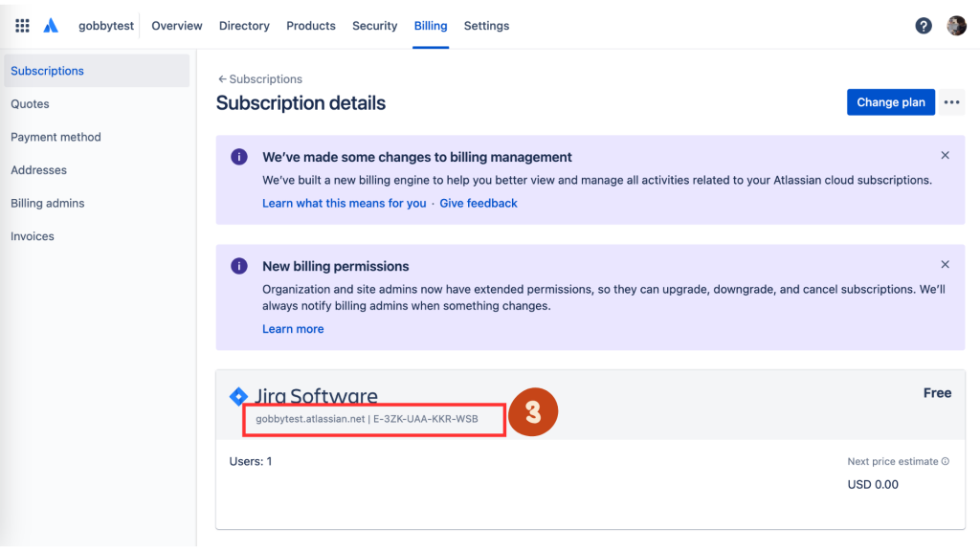Viewport: 980px width, 551px height.
Task: Open Invoices from the sidebar
Action: point(33,236)
